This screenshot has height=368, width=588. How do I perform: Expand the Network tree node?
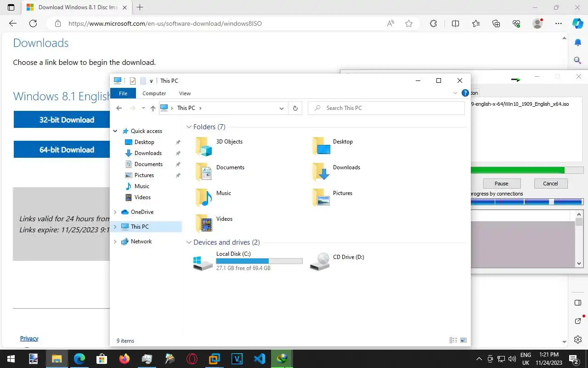(115, 241)
